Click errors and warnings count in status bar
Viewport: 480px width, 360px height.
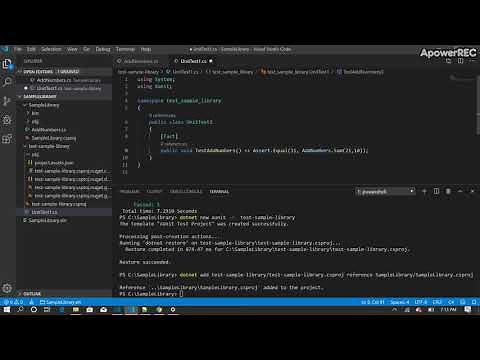point(13,302)
